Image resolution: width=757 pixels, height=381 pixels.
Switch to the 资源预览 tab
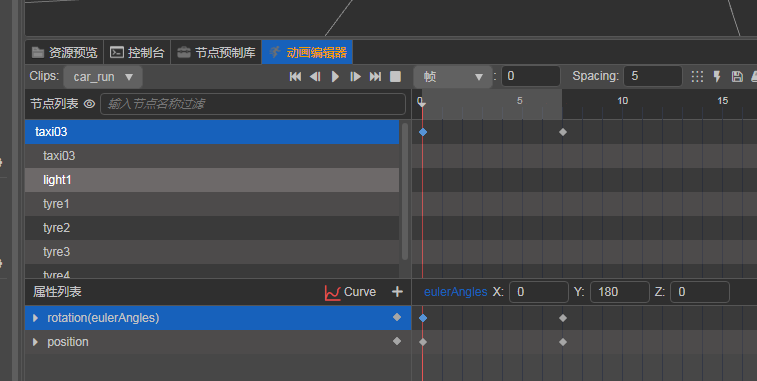[x=65, y=52]
